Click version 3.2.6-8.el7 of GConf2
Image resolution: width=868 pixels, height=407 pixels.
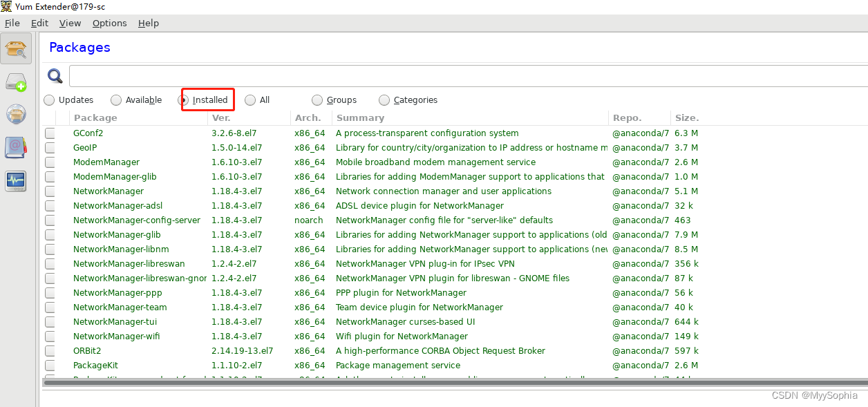(x=234, y=133)
